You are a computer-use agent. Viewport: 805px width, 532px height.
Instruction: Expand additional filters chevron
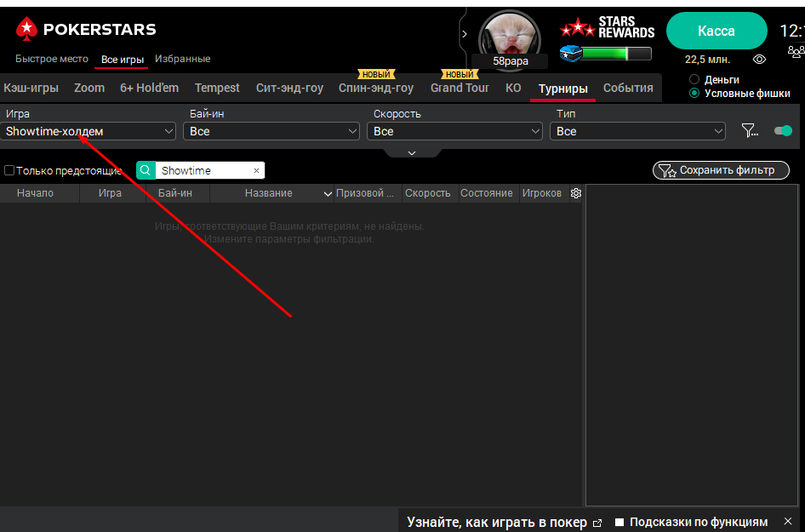tap(412, 153)
